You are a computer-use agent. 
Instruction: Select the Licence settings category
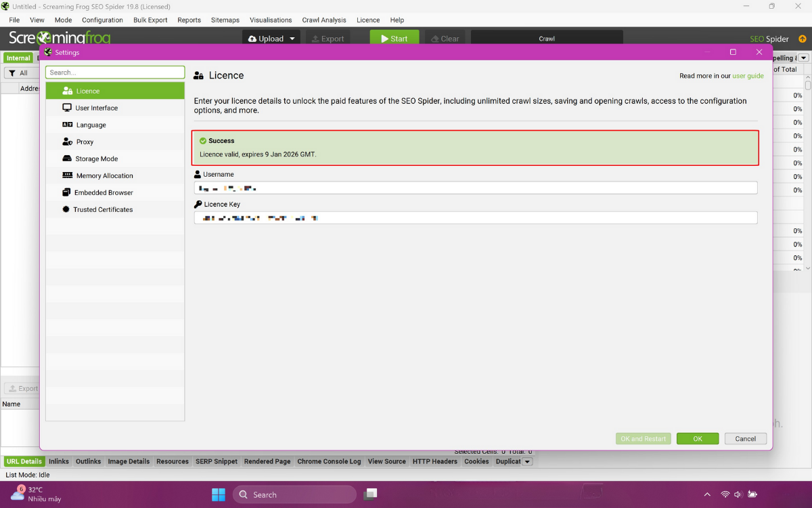click(87, 91)
